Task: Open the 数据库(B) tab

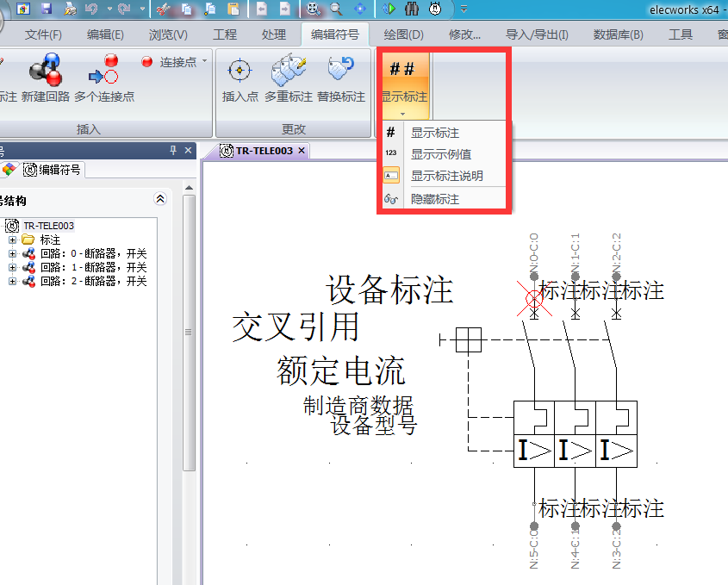Action: 618,34
